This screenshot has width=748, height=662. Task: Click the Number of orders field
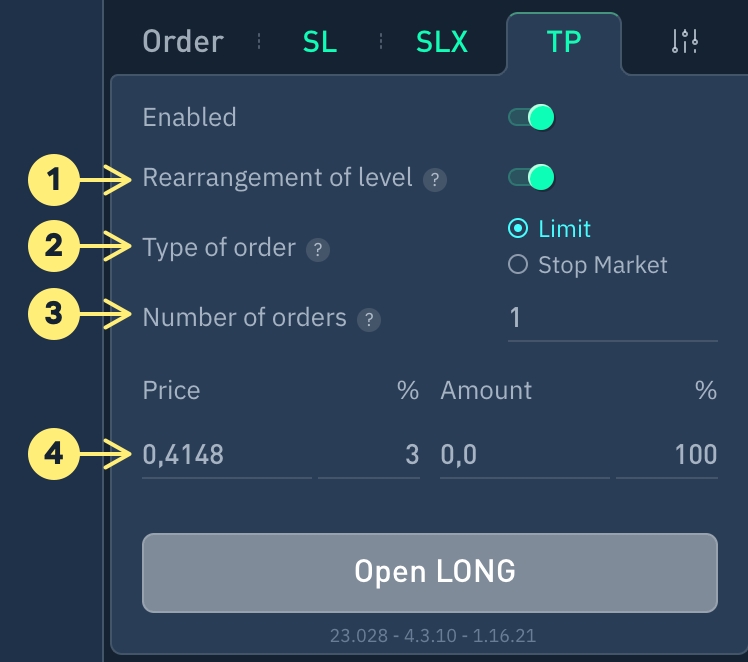coord(613,319)
